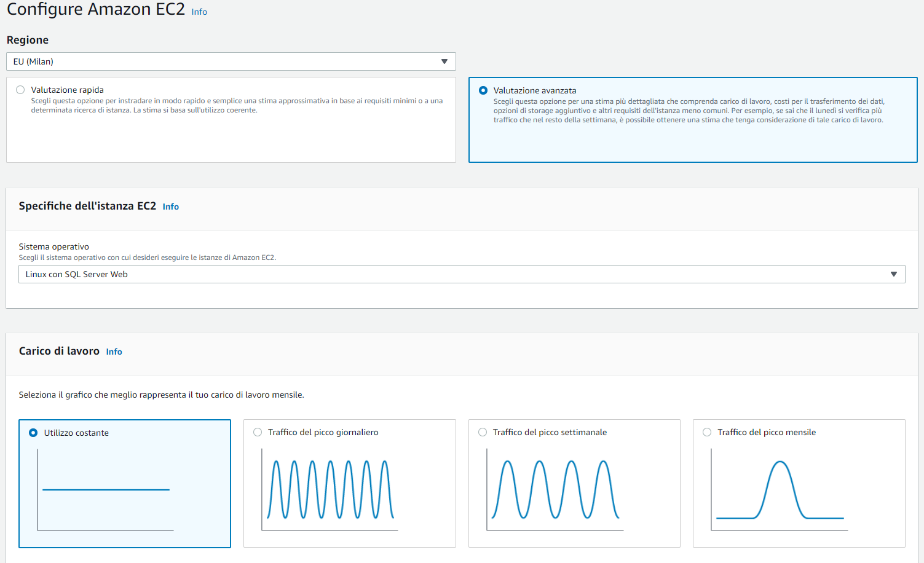Open Info link beside Specifiche dell'istanza EC2

click(x=171, y=207)
